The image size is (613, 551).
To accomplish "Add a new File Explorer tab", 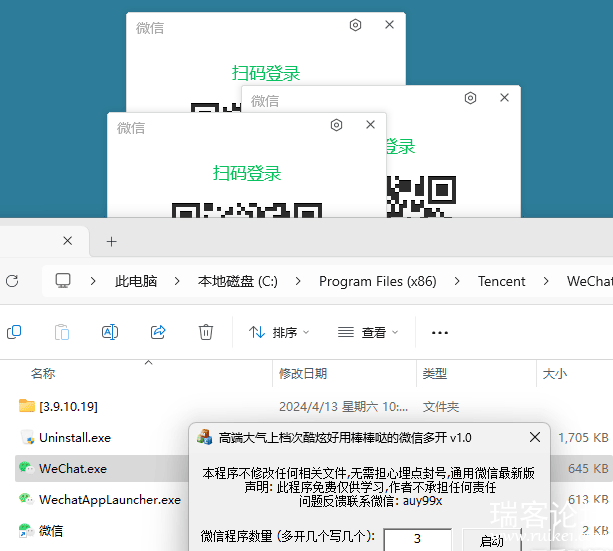I will point(111,242).
